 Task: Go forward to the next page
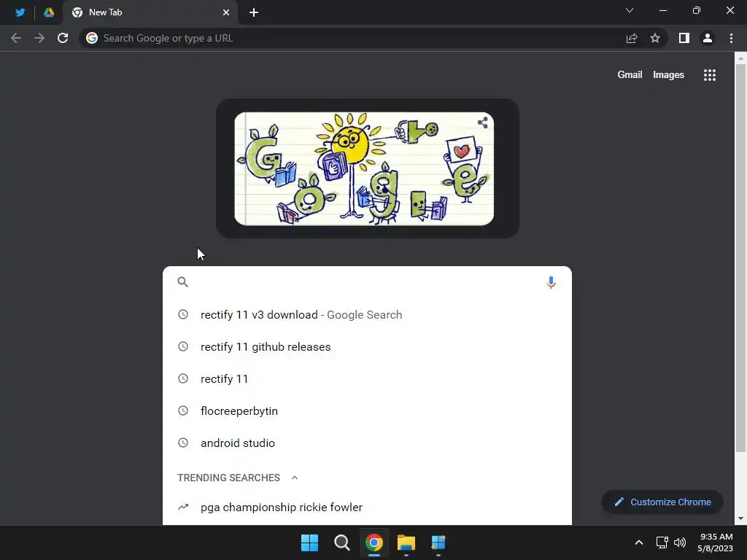click(x=39, y=38)
